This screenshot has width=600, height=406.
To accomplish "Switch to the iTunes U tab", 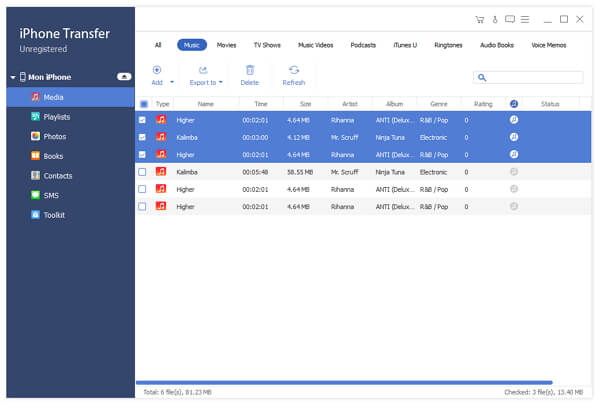I will (405, 45).
